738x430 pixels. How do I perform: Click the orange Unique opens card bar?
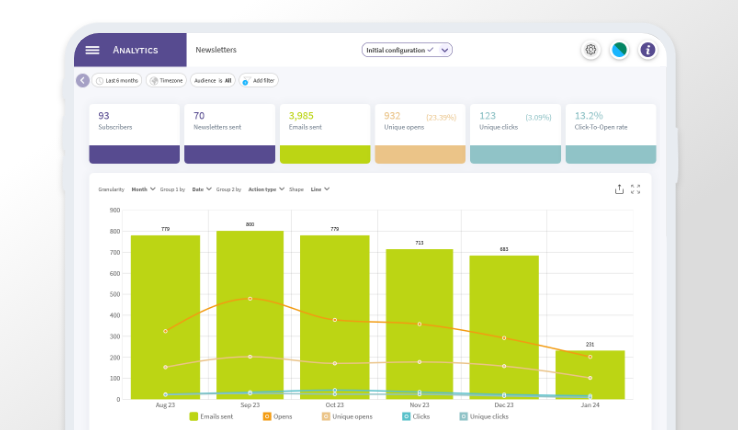click(x=420, y=154)
